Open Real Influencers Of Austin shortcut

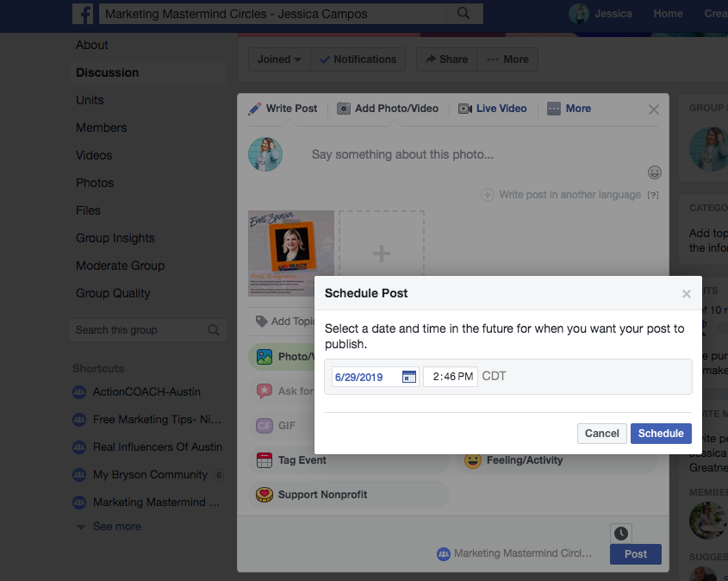(147, 447)
